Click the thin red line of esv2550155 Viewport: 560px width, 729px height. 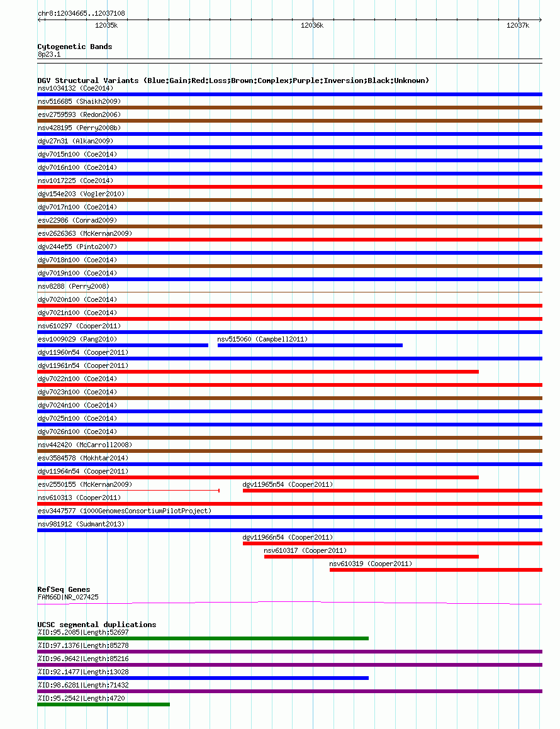point(128,491)
